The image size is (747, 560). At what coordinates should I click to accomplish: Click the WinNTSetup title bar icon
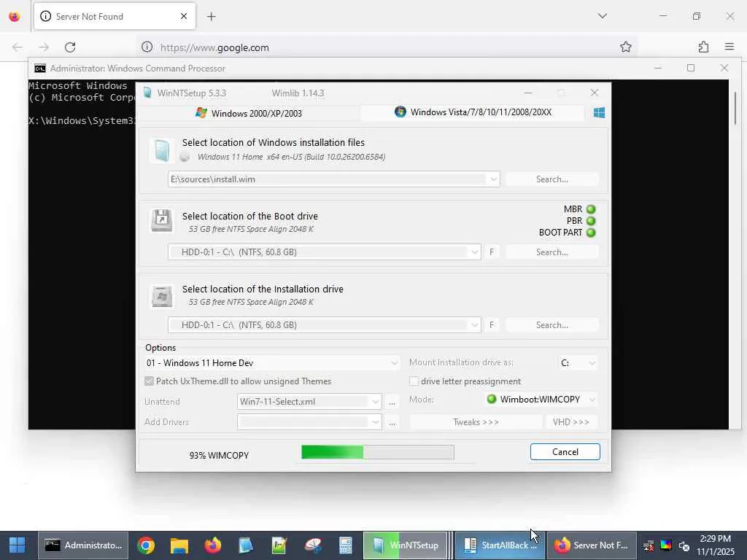(x=147, y=93)
